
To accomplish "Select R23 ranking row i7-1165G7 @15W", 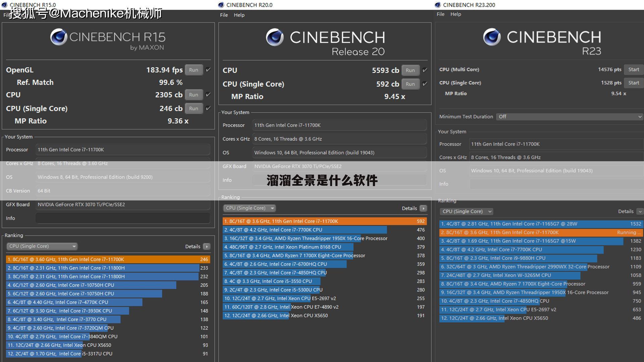I will [x=541, y=241].
